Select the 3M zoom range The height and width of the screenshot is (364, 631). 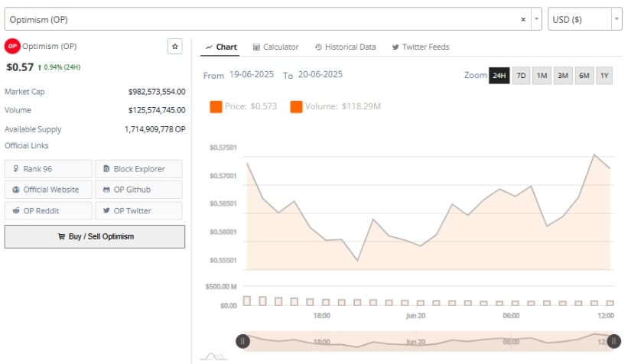pos(563,76)
